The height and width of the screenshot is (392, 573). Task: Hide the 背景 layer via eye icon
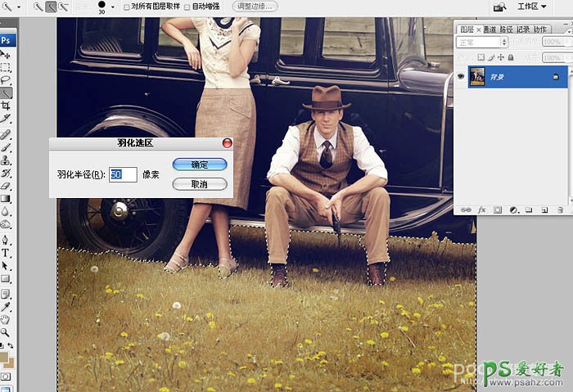pyautogui.click(x=461, y=75)
